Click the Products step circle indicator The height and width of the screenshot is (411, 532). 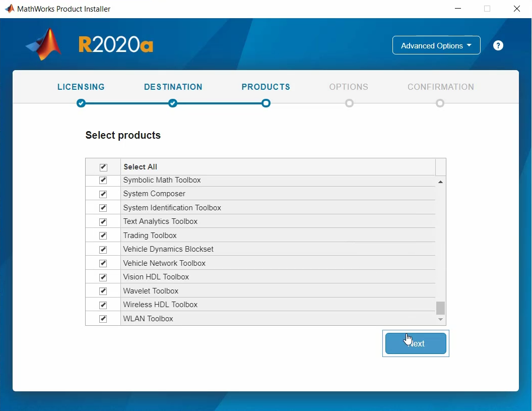pos(266,103)
